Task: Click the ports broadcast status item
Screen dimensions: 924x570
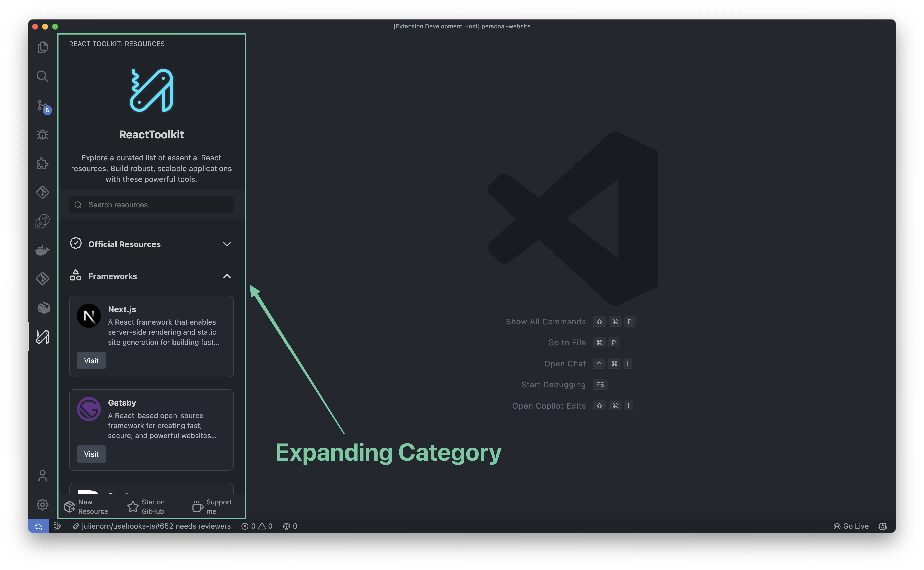Action: [x=290, y=526]
